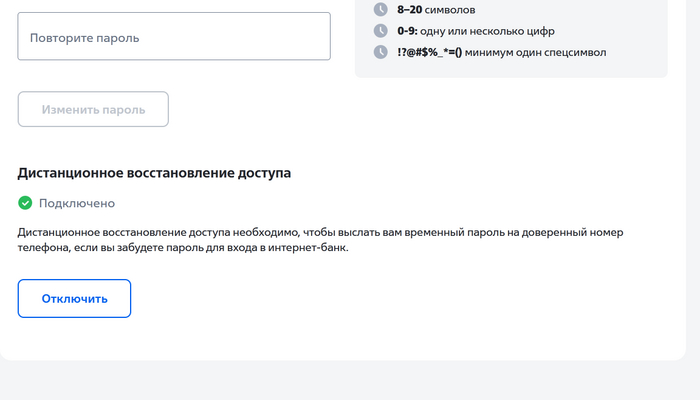Click the green checkmark next to Подключено

pos(25,203)
